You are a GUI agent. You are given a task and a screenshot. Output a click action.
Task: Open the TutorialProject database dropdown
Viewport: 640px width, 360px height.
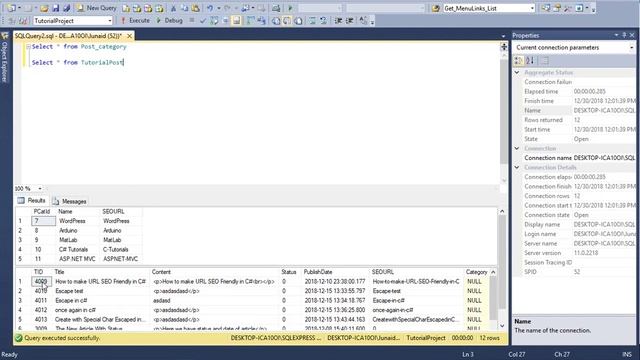click(109, 20)
